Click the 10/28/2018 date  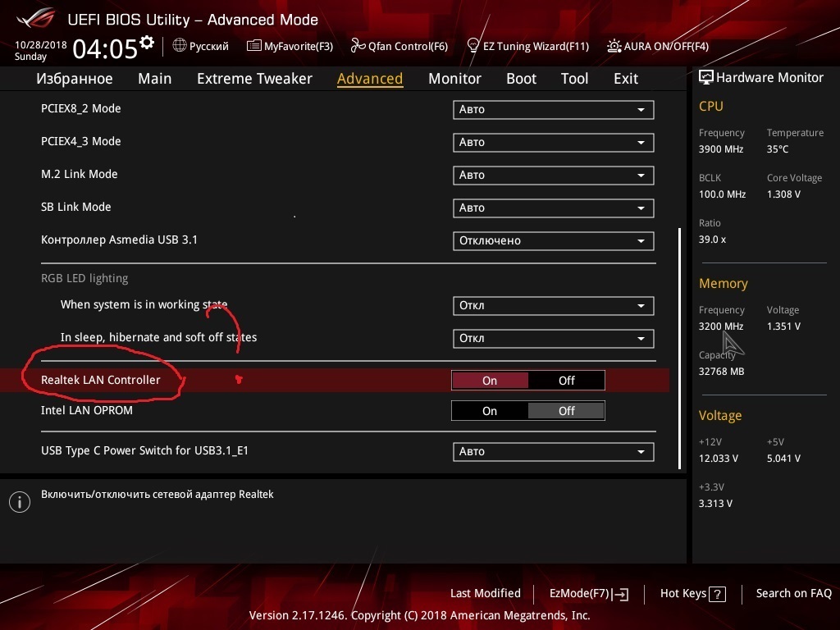[41, 45]
